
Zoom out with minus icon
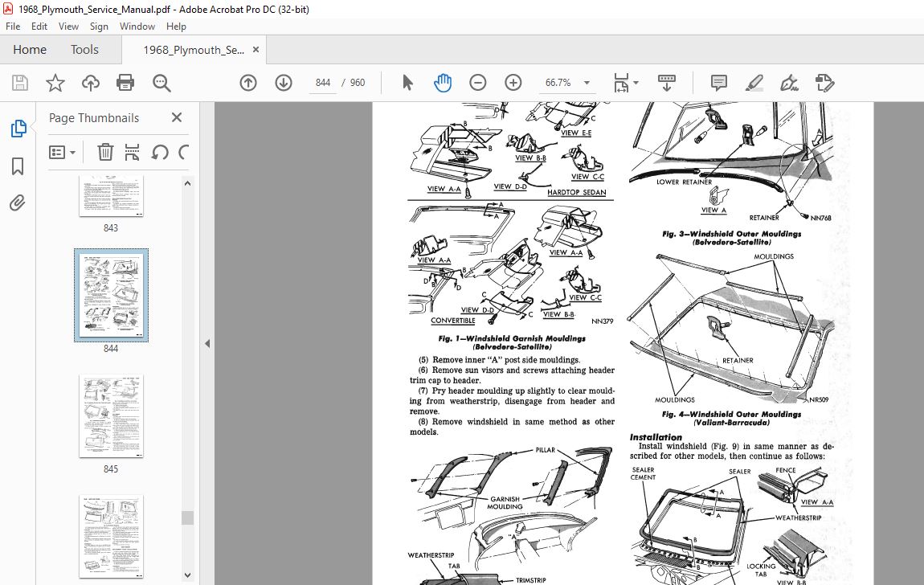pos(478,83)
